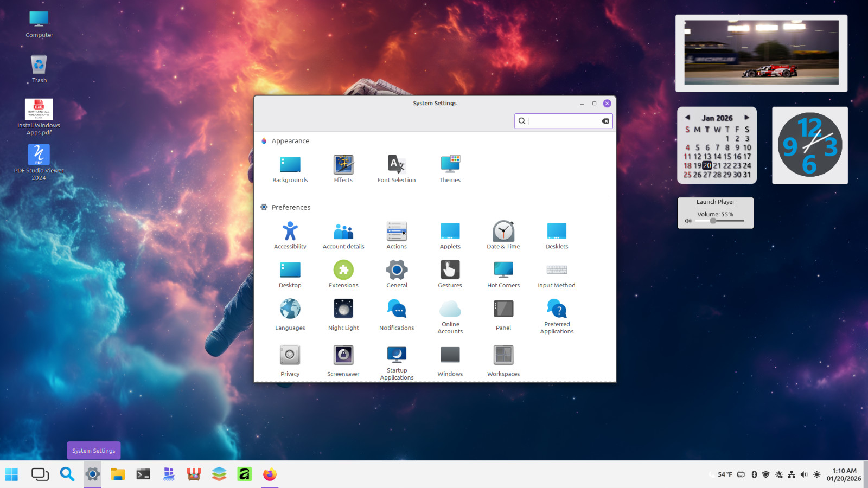Open Languages settings
The image size is (868, 488).
(290, 315)
